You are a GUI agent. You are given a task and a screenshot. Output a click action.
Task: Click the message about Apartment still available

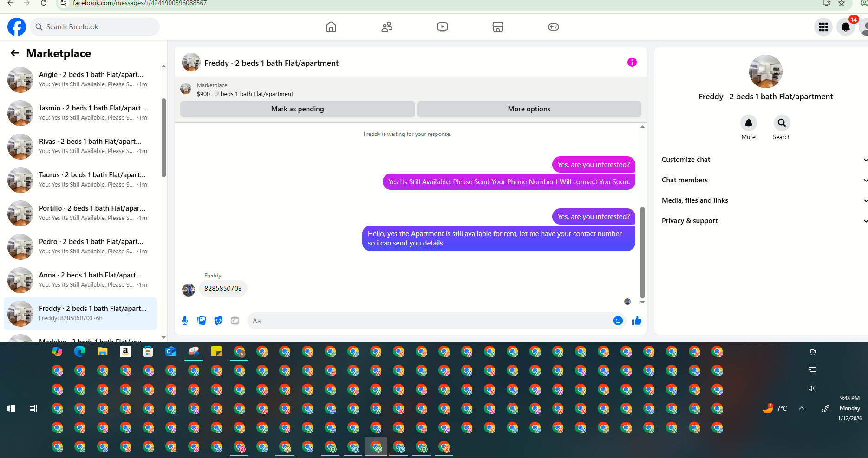click(x=498, y=239)
